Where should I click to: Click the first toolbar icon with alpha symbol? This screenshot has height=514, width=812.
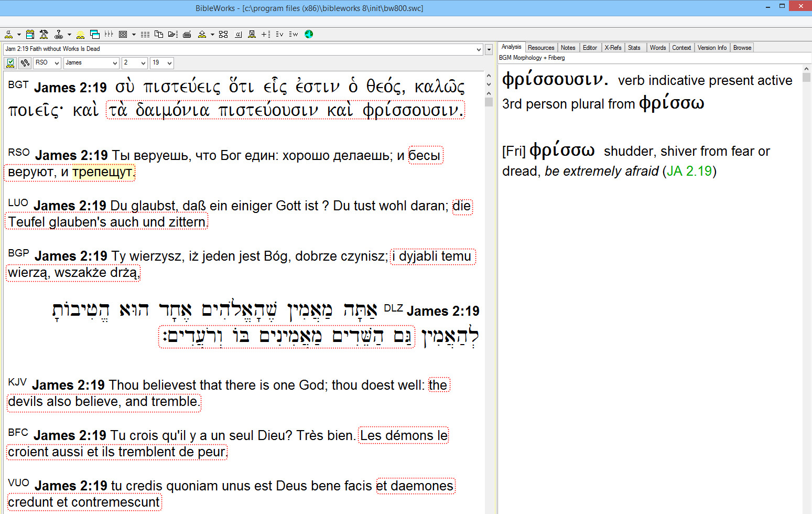[9, 34]
